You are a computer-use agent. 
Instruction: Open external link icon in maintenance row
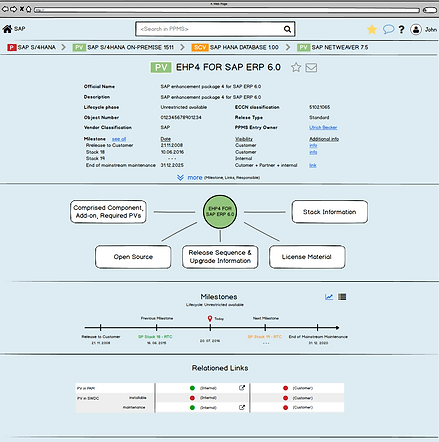242,407
